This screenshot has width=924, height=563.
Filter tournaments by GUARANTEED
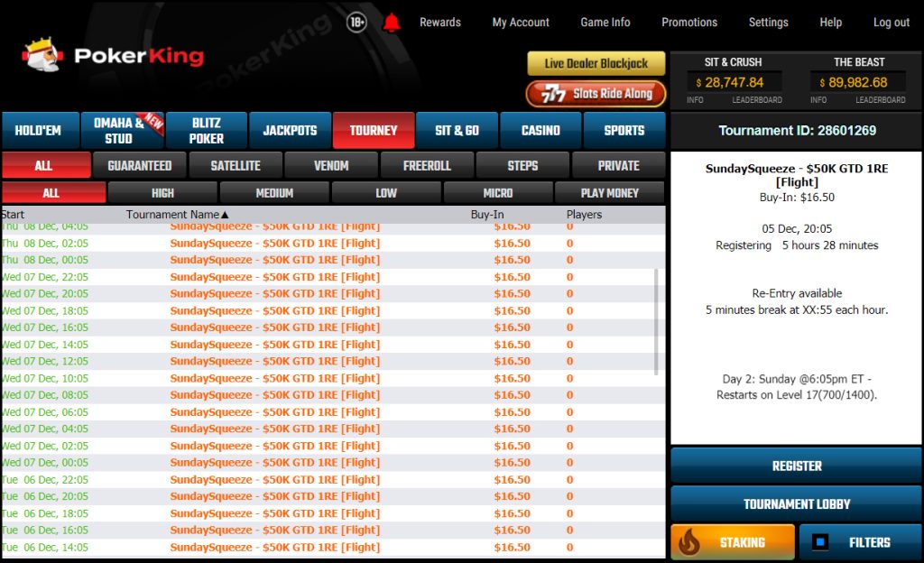(140, 165)
